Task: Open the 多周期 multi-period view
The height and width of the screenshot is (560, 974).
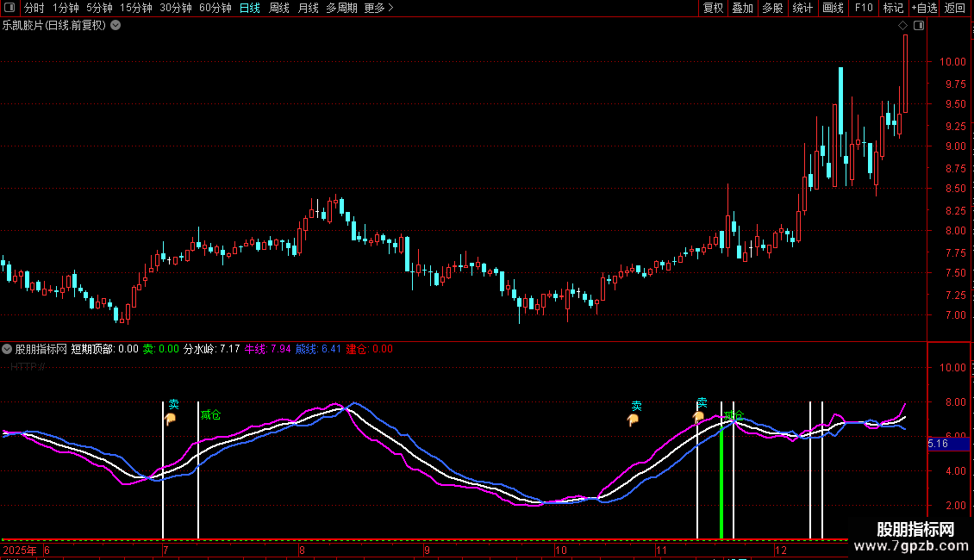Action: (341, 8)
